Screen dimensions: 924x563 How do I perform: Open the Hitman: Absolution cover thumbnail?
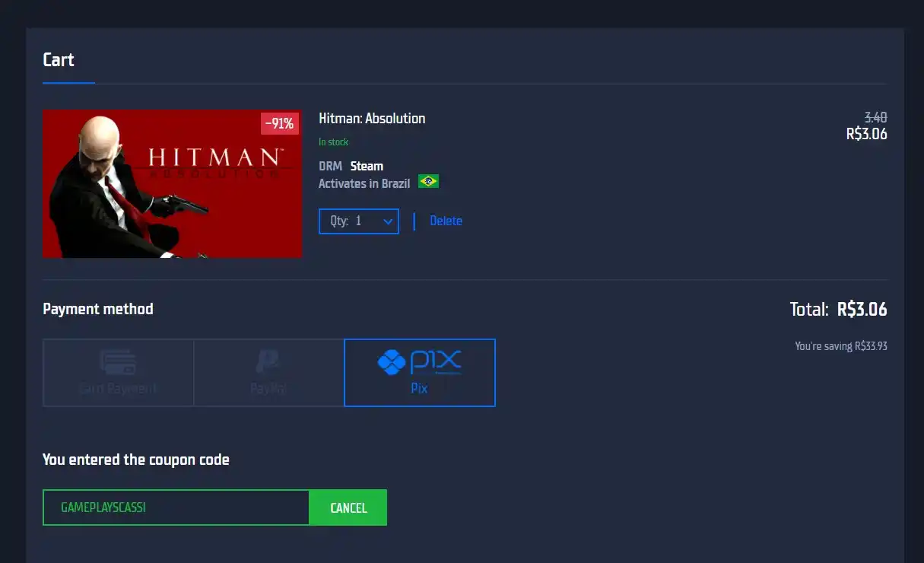click(172, 183)
